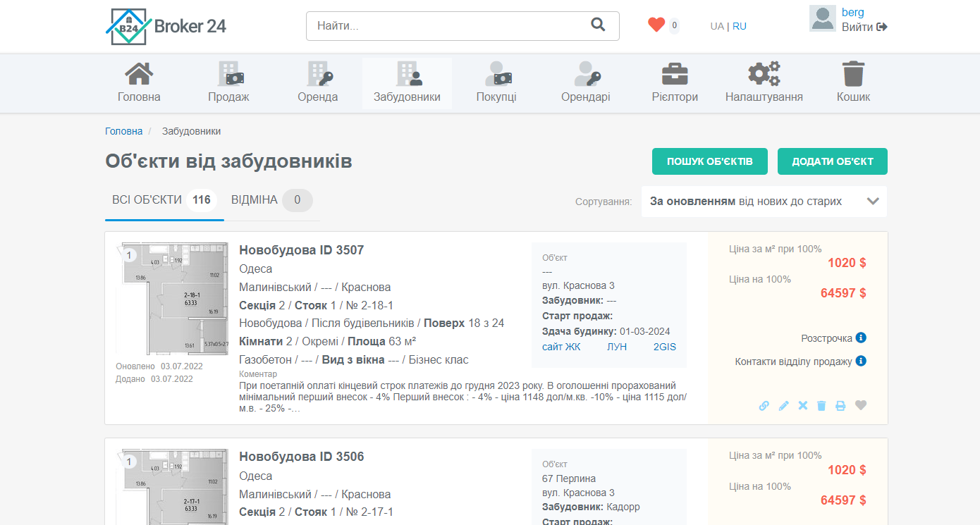Click the Broker 24 logo
The width and height of the screenshot is (980, 525).
tap(166, 27)
